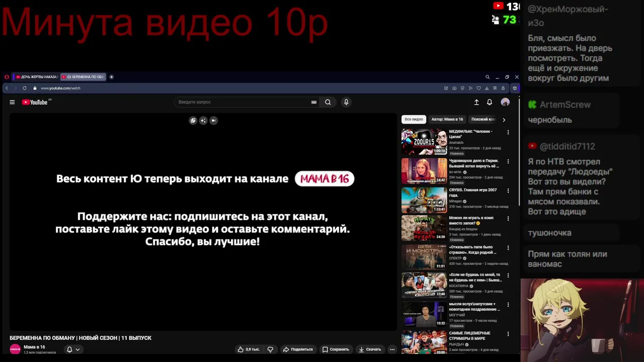This screenshot has height=362, width=644.
Task: Open more actions for the video
Action: pyautogui.click(x=392, y=349)
